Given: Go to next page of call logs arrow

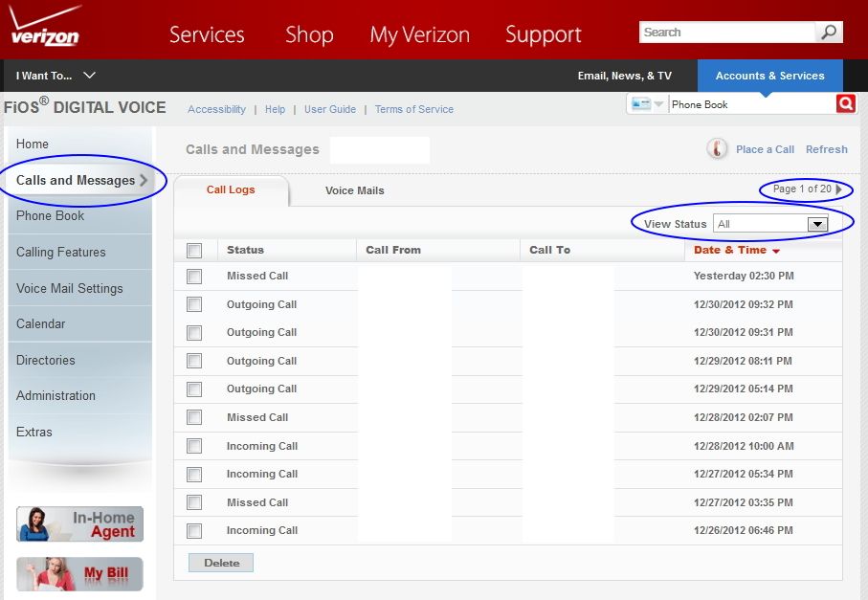Looking at the screenshot, I should (x=839, y=189).
